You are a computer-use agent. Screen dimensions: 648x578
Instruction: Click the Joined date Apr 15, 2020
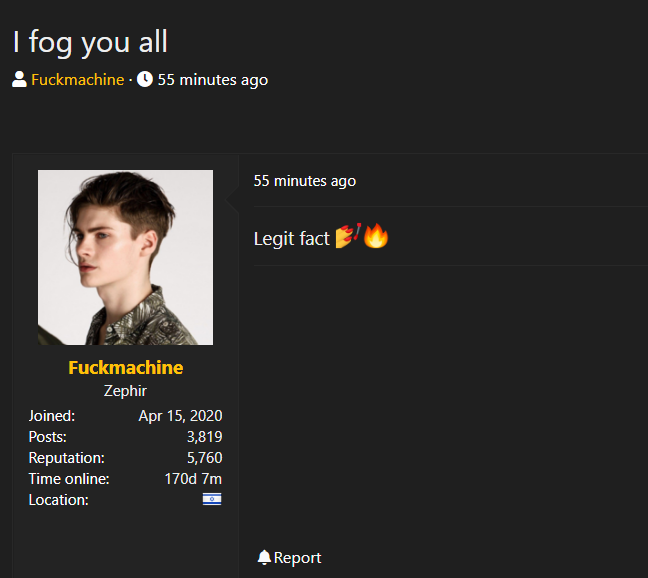pyautogui.click(x=181, y=416)
